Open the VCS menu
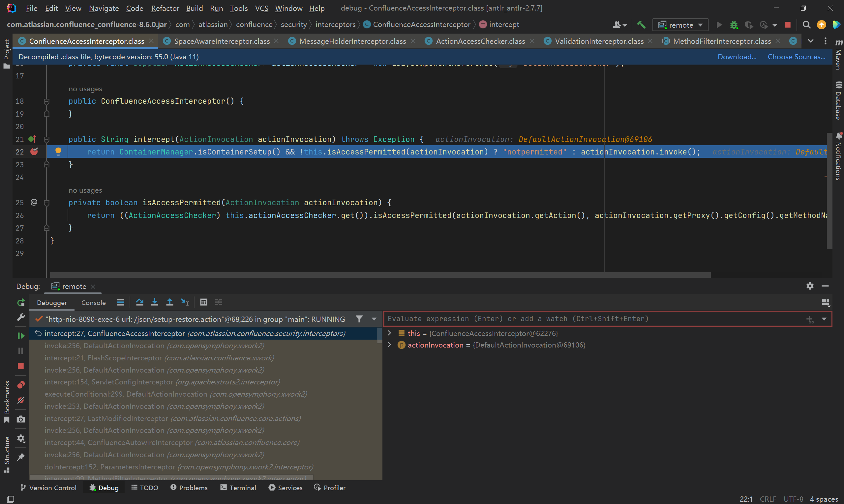The image size is (844, 504). pos(261,8)
